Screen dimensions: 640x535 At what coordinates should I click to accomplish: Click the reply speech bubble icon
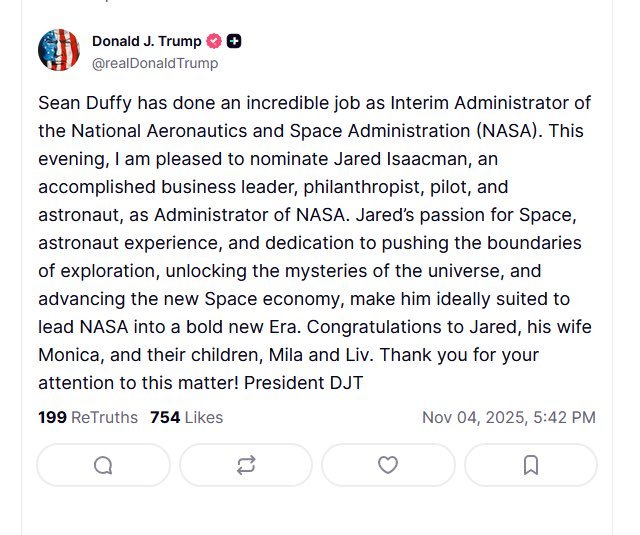click(103, 465)
